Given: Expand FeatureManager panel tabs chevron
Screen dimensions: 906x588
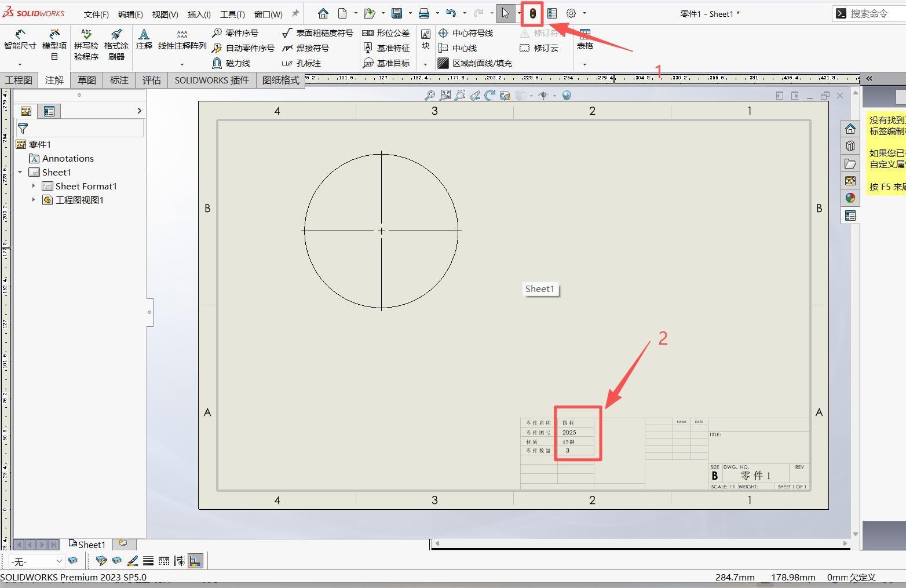Looking at the screenshot, I should click(x=139, y=111).
